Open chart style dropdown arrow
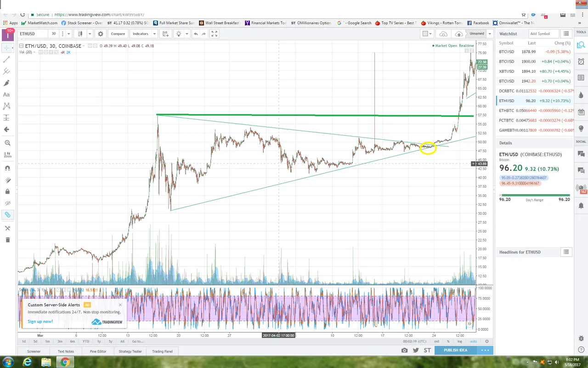 tap(90, 34)
